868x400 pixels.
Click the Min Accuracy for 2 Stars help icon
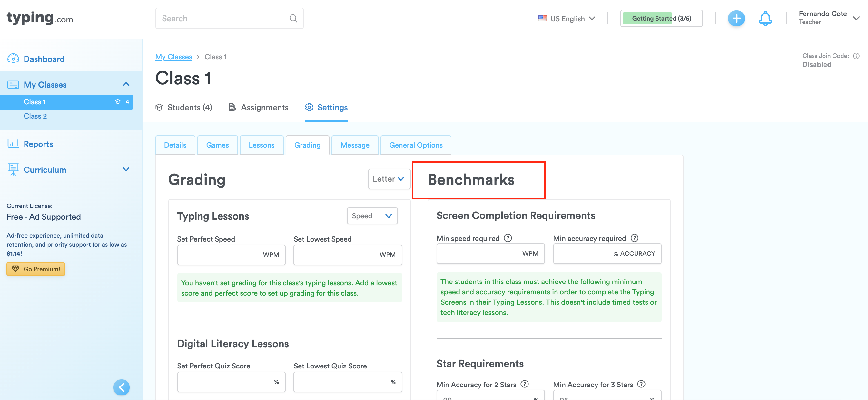(524, 384)
